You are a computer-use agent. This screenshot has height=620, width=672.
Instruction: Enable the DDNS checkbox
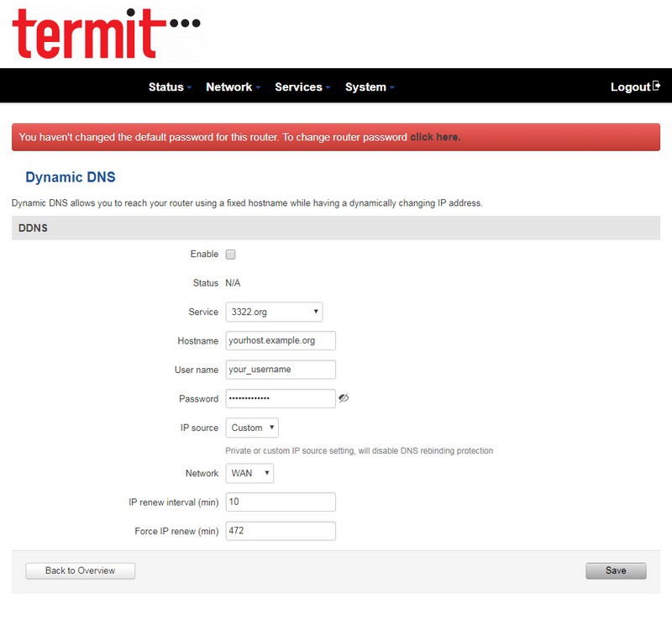[231, 255]
